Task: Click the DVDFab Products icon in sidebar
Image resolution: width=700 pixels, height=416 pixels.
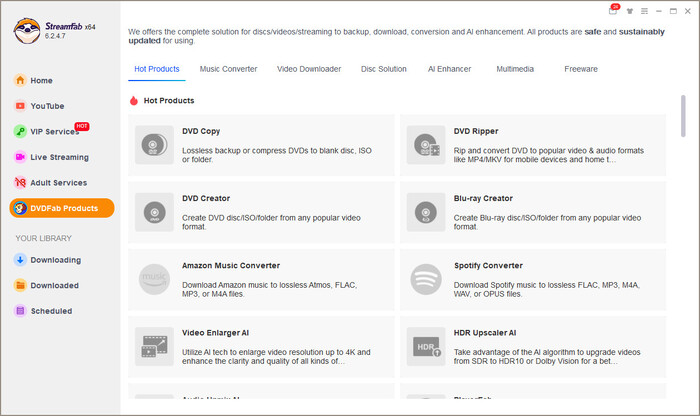Action: pyautogui.click(x=20, y=208)
